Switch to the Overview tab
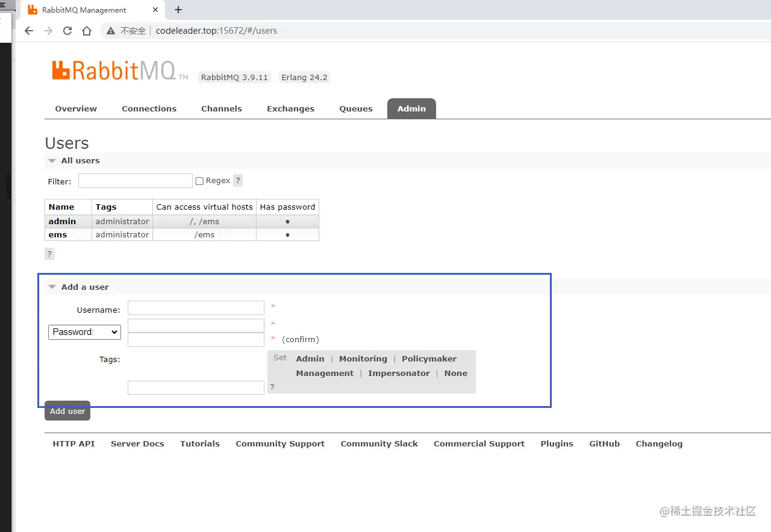Viewport: 771px width, 532px height. [x=76, y=109]
